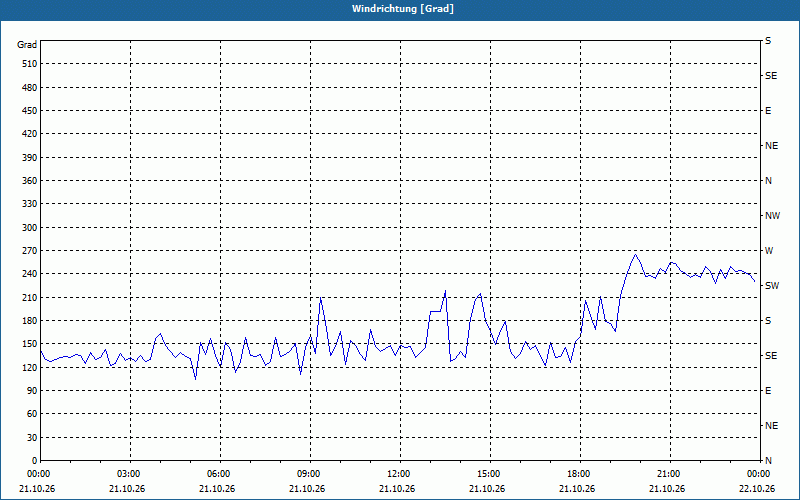Click the W compass direction label
The image size is (800, 500).
[x=769, y=251]
